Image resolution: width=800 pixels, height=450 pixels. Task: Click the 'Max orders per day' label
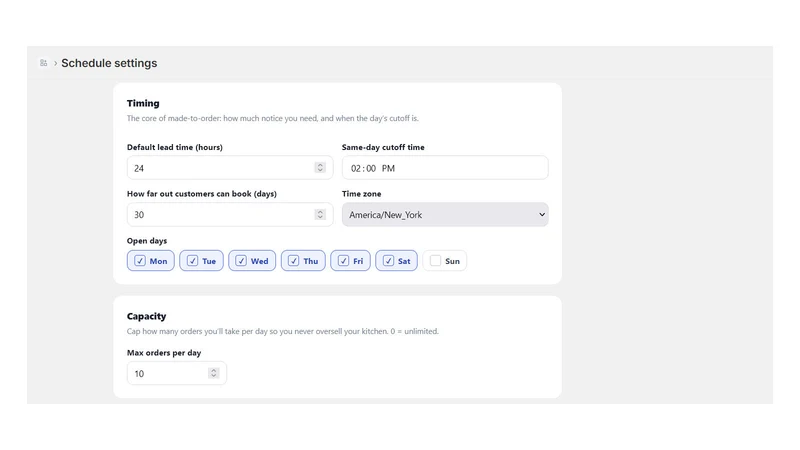point(164,353)
